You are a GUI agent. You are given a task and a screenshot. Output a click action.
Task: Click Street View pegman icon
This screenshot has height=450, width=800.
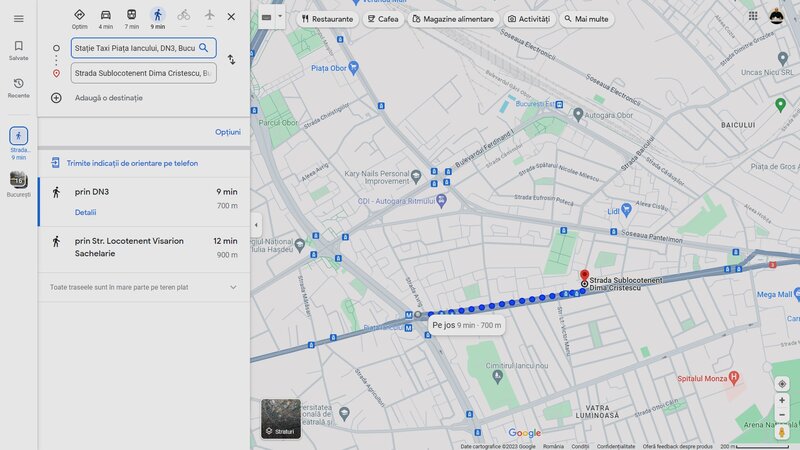click(x=782, y=432)
